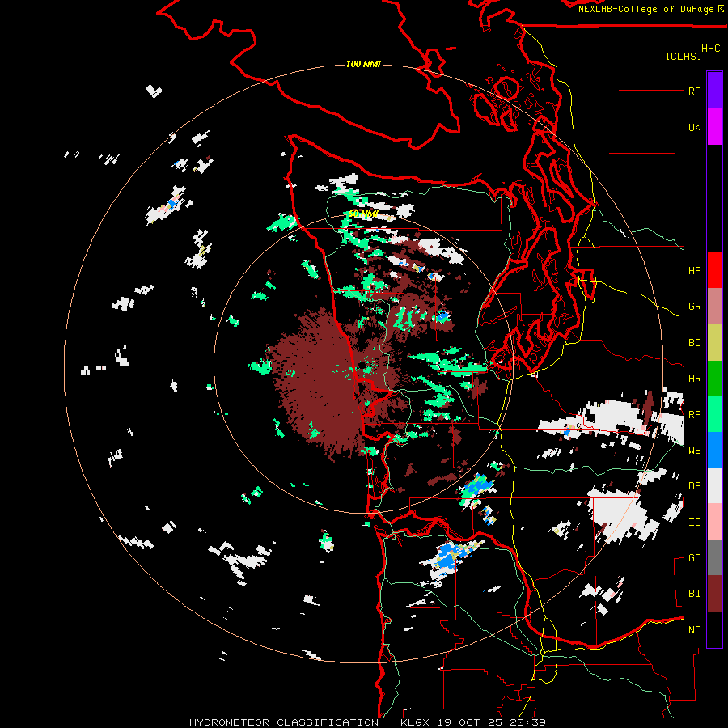Viewport: 728px width, 728px height.
Task: Select the red HA legend swatch
Action: tap(714, 270)
